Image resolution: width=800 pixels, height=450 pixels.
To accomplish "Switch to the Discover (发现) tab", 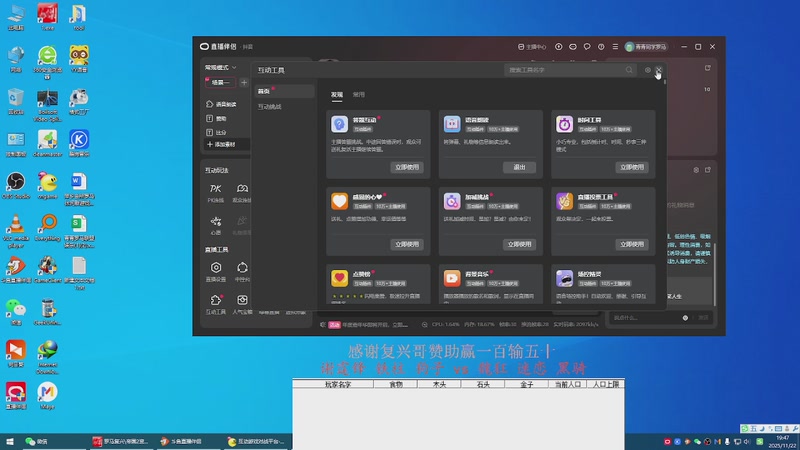I will click(x=337, y=94).
